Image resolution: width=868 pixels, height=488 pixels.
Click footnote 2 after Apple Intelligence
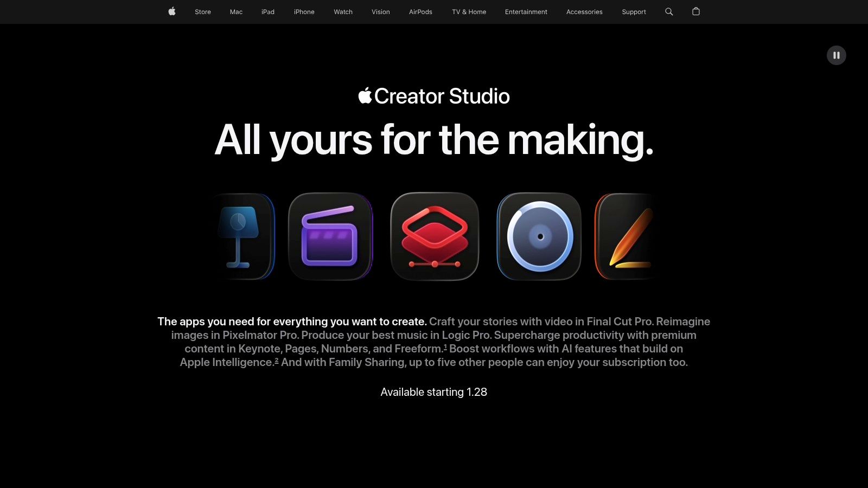276,359
